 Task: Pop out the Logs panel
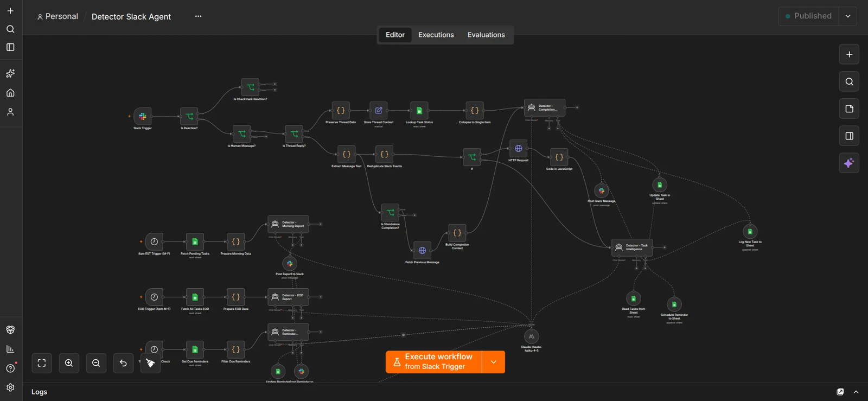tap(840, 392)
